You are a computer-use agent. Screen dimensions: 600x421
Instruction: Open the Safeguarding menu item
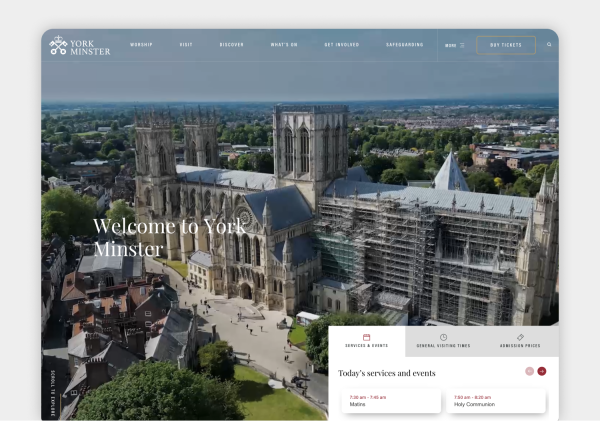click(404, 45)
